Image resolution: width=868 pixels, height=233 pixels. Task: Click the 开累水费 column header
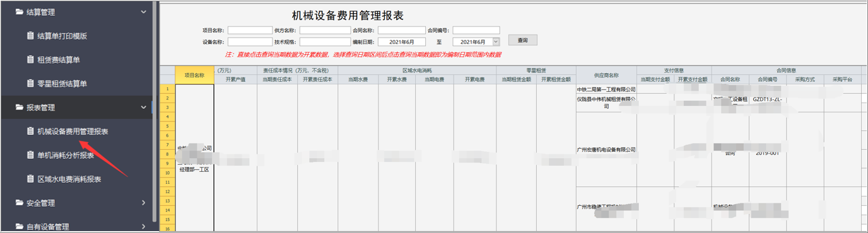pyautogui.click(x=397, y=79)
